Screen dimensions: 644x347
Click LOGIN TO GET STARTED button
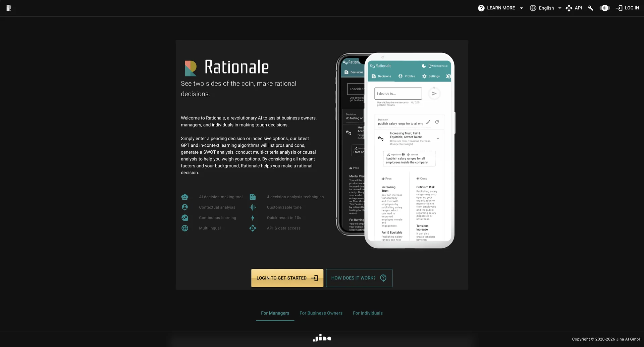click(287, 278)
